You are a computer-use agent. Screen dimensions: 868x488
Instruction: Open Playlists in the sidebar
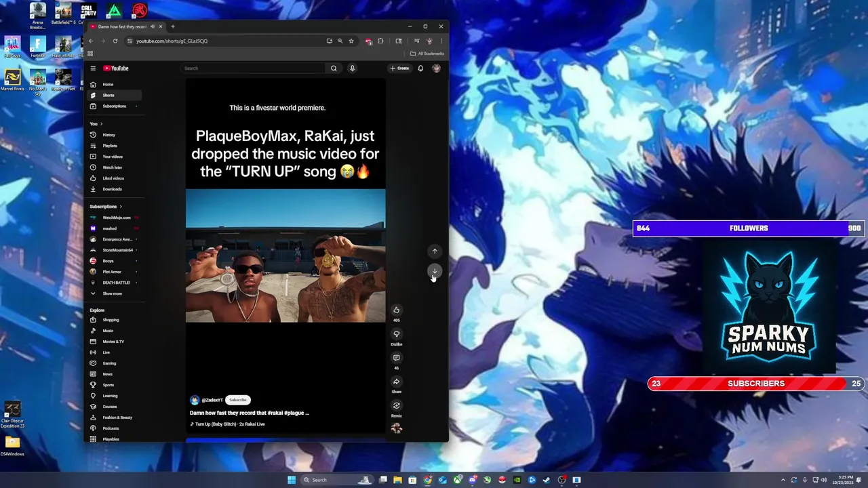coord(115,146)
